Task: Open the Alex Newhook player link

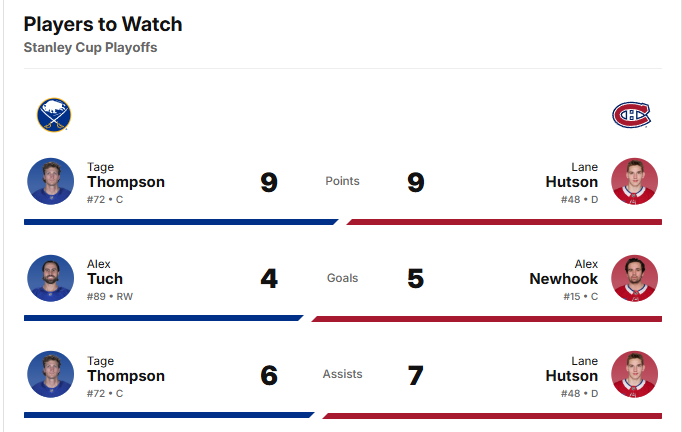Action: point(564,273)
